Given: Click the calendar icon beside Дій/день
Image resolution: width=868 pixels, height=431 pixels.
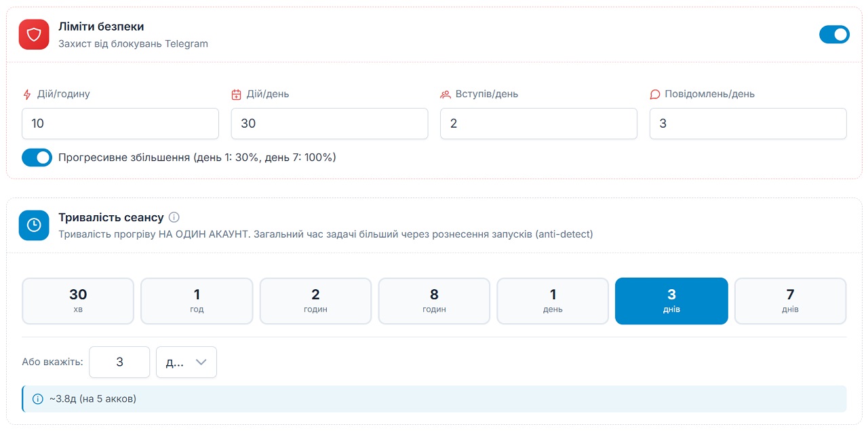Looking at the screenshot, I should [236, 94].
